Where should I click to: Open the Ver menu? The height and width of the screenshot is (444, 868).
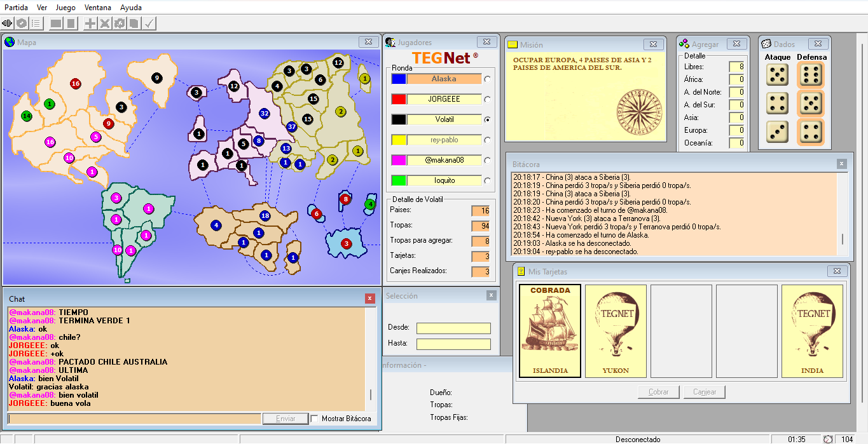(x=42, y=8)
